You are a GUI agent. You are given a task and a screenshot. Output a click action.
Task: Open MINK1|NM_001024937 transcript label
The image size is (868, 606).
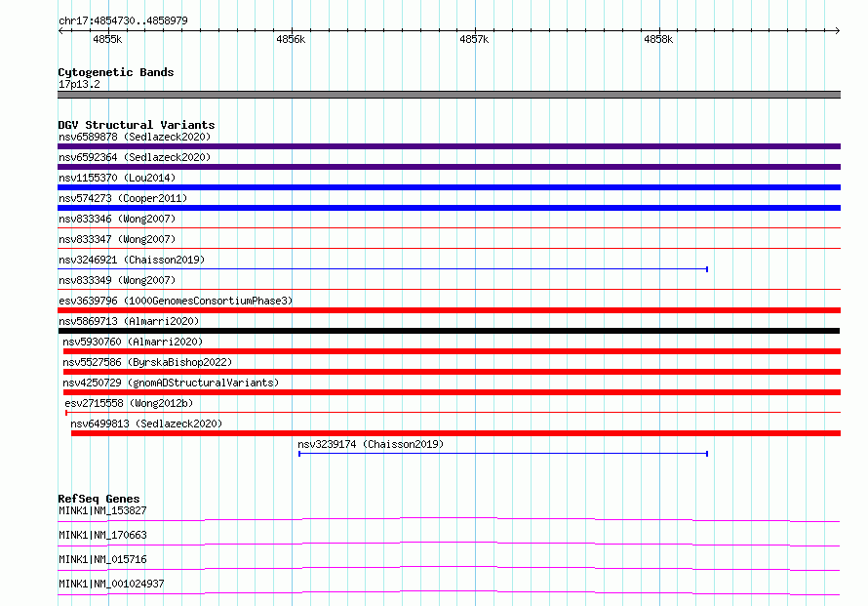click(x=111, y=584)
